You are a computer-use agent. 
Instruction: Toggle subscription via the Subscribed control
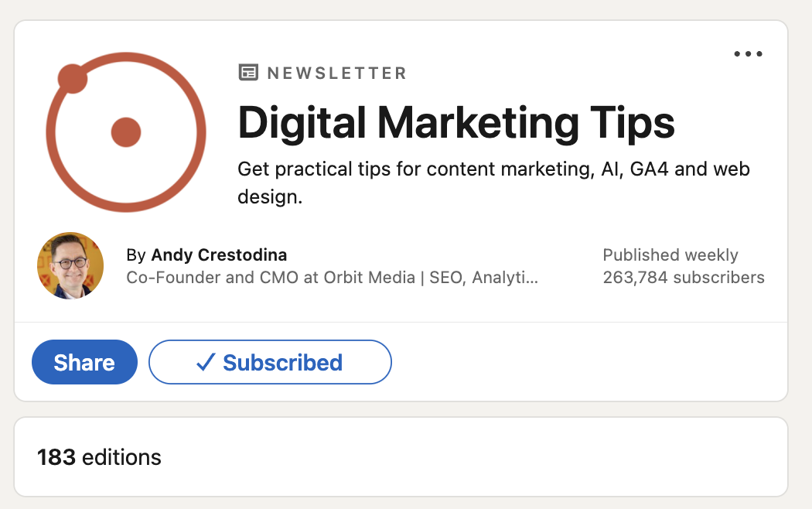point(270,361)
